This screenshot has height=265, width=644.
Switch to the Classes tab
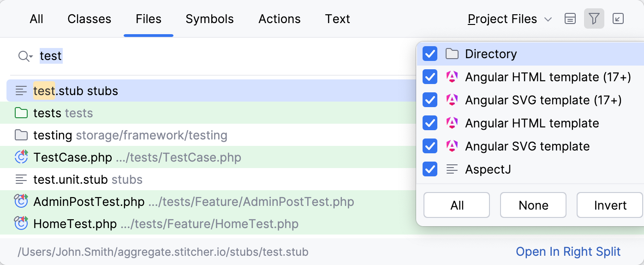(89, 19)
